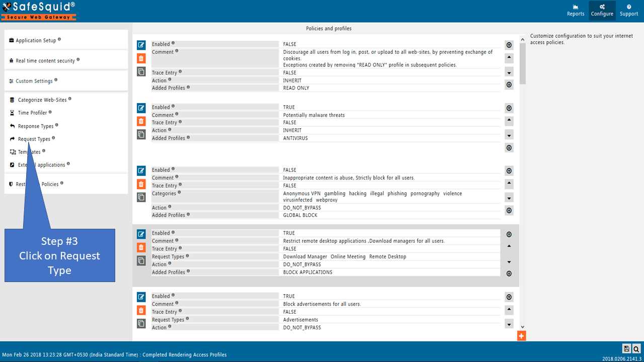Click the policies list vertical scrollbar thumb
Viewport: 644px width, 362px height.
[523, 63]
